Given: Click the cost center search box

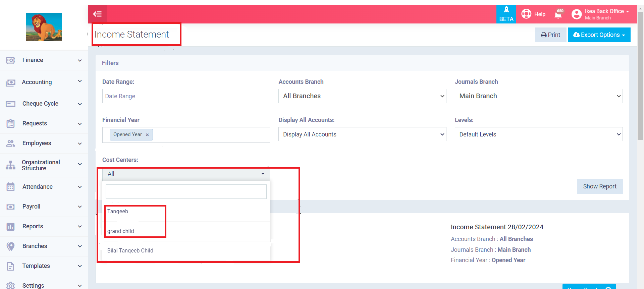Looking at the screenshot, I should click(186, 191).
